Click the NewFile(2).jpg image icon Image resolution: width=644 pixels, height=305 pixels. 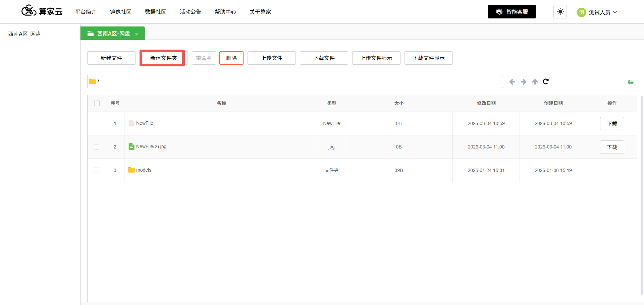point(131,146)
